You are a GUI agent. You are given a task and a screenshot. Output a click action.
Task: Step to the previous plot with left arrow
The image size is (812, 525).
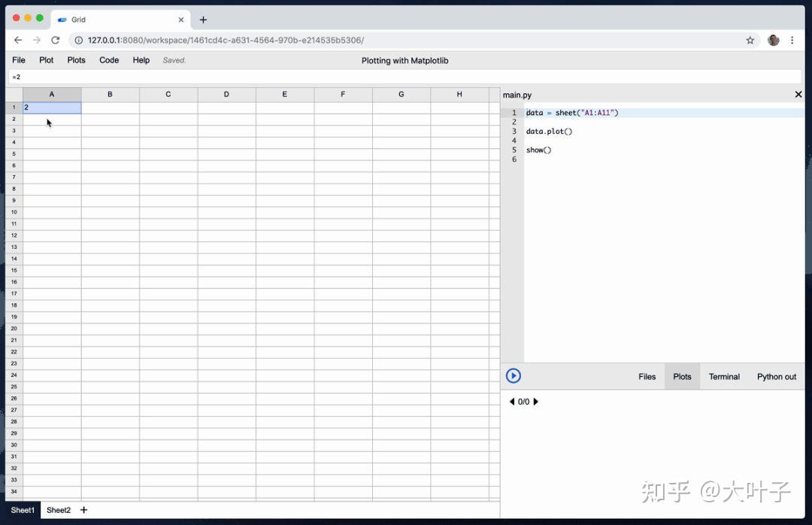point(511,402)
